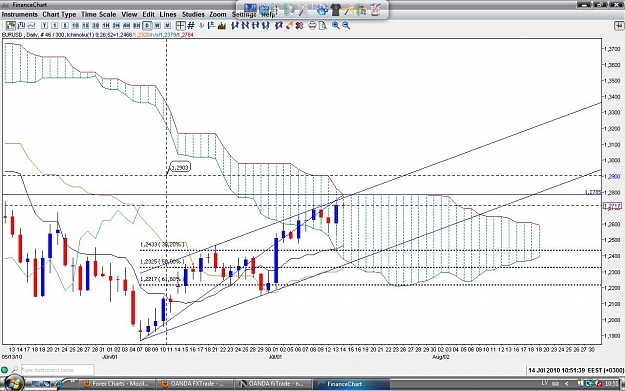Screen dimensions: 625x391
Task: Switch to the bar chart type icon
Action: [x=21, y=26]
